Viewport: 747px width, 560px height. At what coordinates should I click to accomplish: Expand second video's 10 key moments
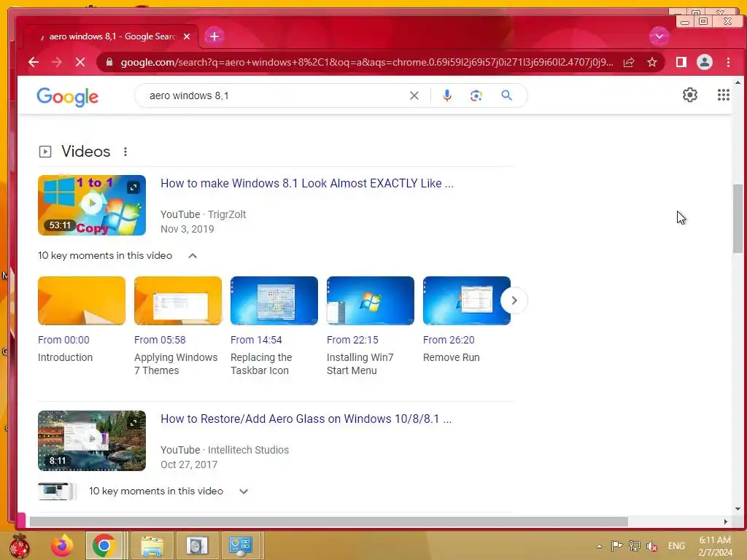[244, 491]
